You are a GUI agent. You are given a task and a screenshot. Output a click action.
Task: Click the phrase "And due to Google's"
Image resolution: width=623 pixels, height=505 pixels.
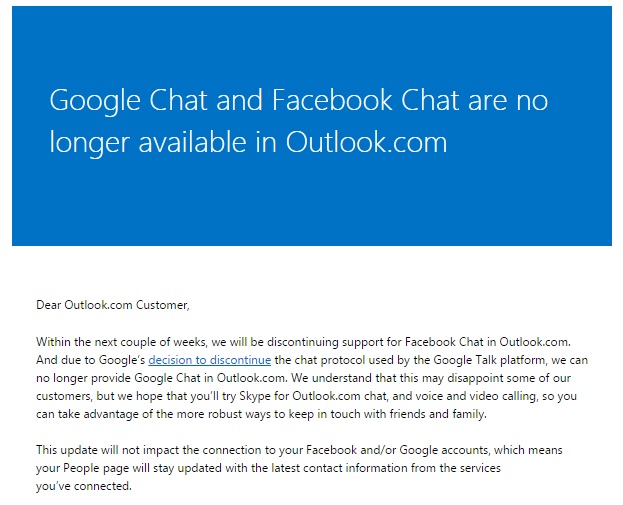tap(91, 360)
